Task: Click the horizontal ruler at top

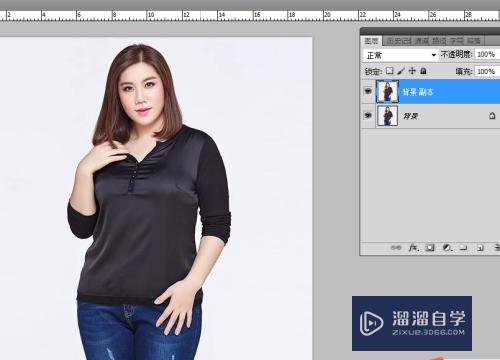Action: click(250, 16)
